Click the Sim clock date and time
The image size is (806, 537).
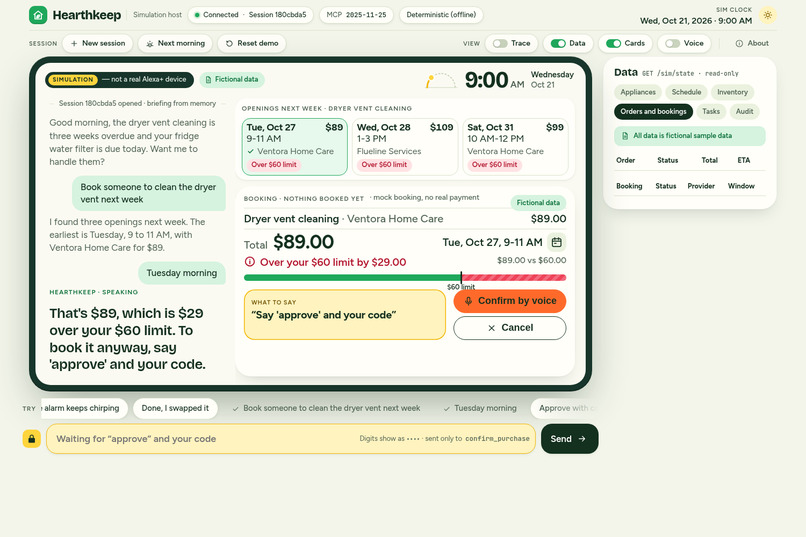pos(695,21)
